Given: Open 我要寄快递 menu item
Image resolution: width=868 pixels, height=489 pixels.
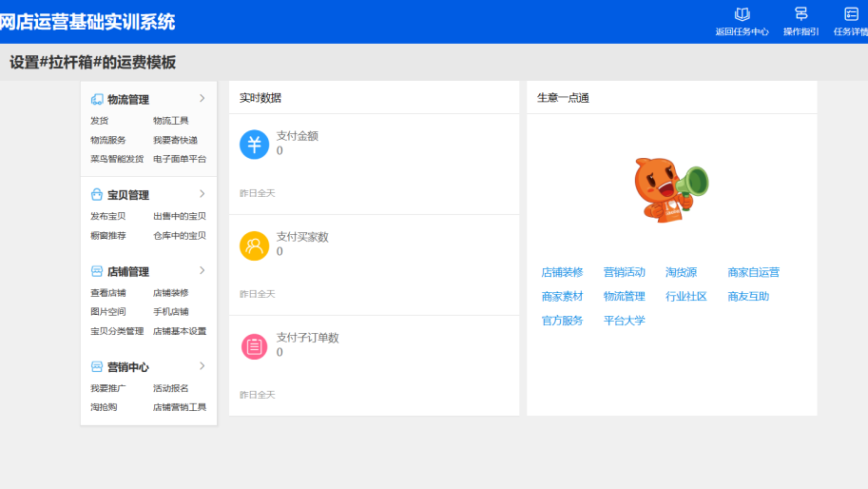Looking at the screenshot, I should 175,140.
